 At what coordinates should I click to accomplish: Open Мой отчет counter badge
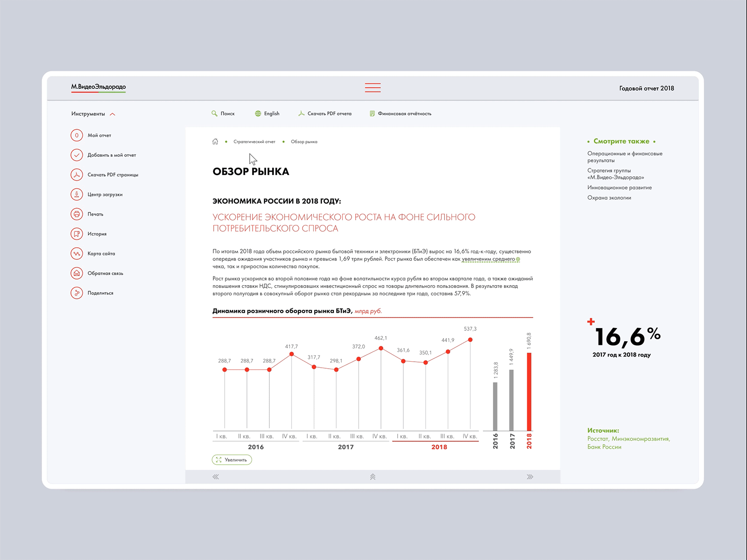pyautogui.click(x=77, y=135)
